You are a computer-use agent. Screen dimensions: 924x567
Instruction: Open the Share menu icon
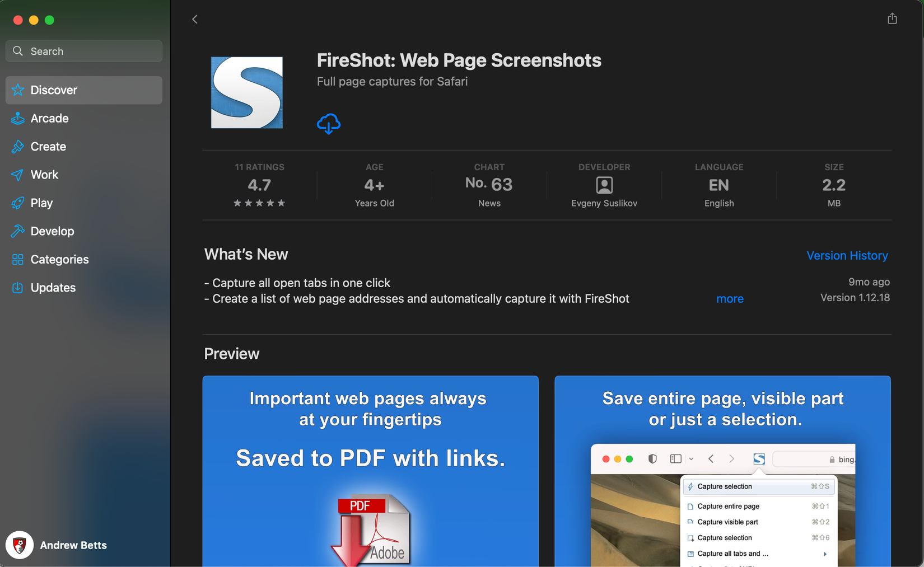892,18
